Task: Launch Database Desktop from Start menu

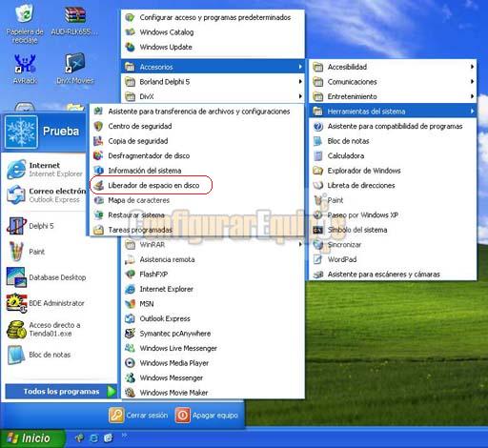Action: pos(47,277)
